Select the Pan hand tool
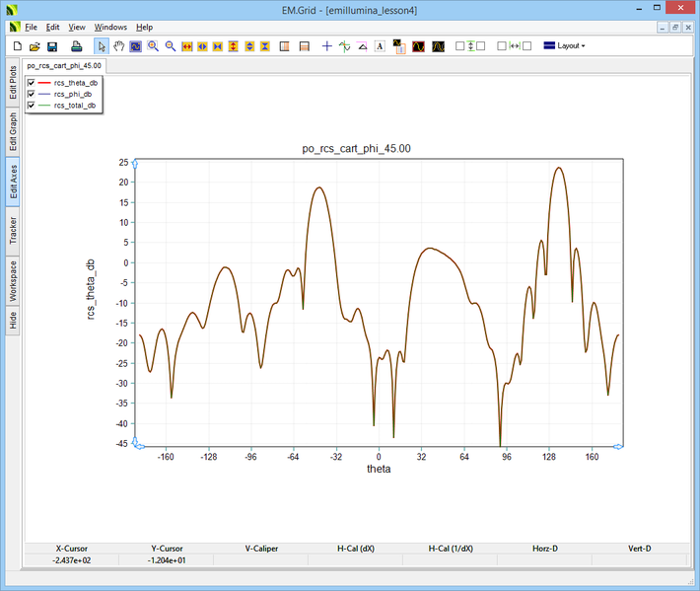 119,46
